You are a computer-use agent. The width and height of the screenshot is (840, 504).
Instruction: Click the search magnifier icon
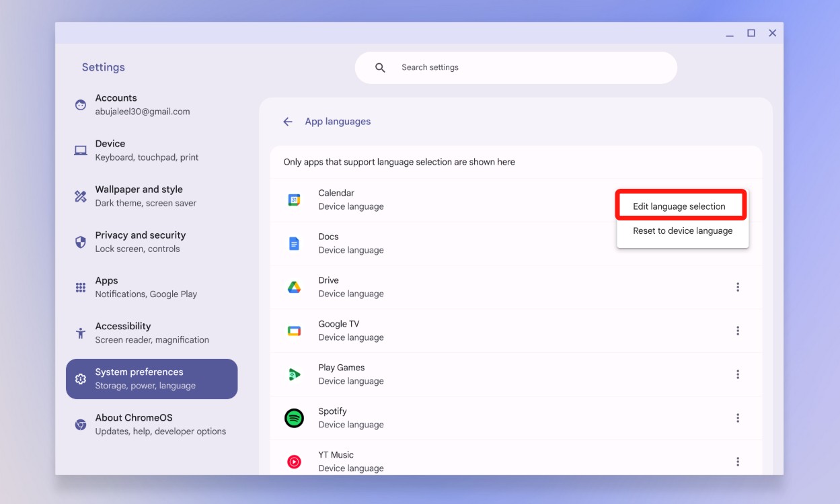(x=380, y=67)
